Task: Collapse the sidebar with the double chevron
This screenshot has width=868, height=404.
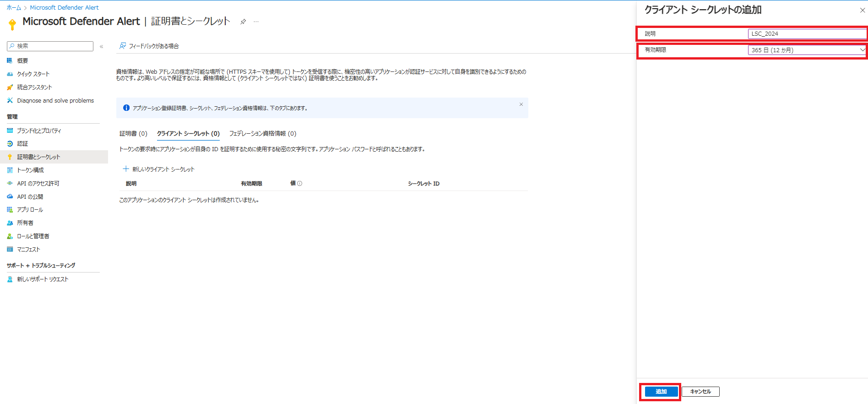Action: 102,46
